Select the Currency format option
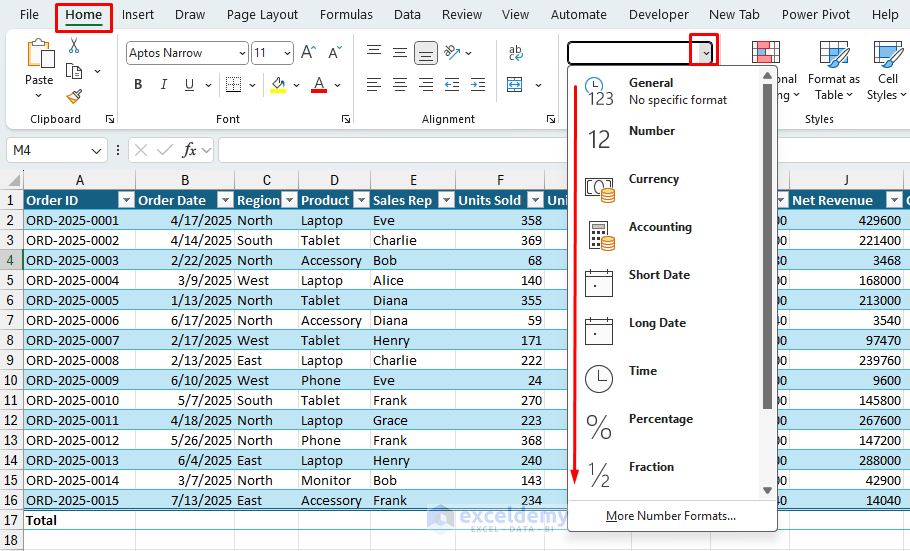 coord(665,188)
